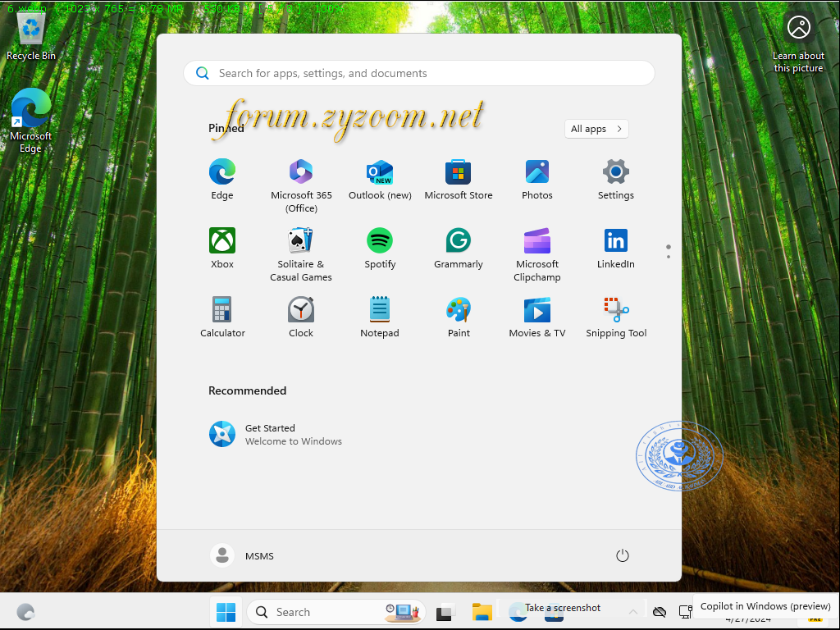The width and height of the screenshot is (840, 630).
Task: Click the taskbar Search box
Action: point(336,612)
